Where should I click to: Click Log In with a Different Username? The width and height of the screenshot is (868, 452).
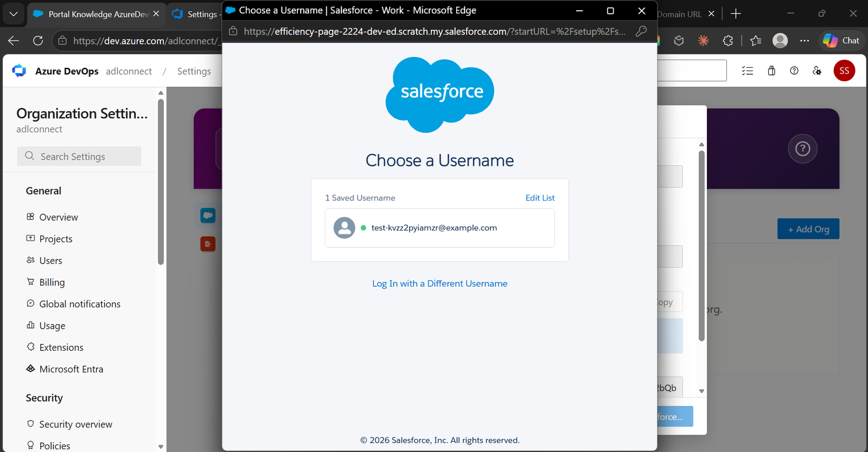pyautogui.click(x=439, y=283)
